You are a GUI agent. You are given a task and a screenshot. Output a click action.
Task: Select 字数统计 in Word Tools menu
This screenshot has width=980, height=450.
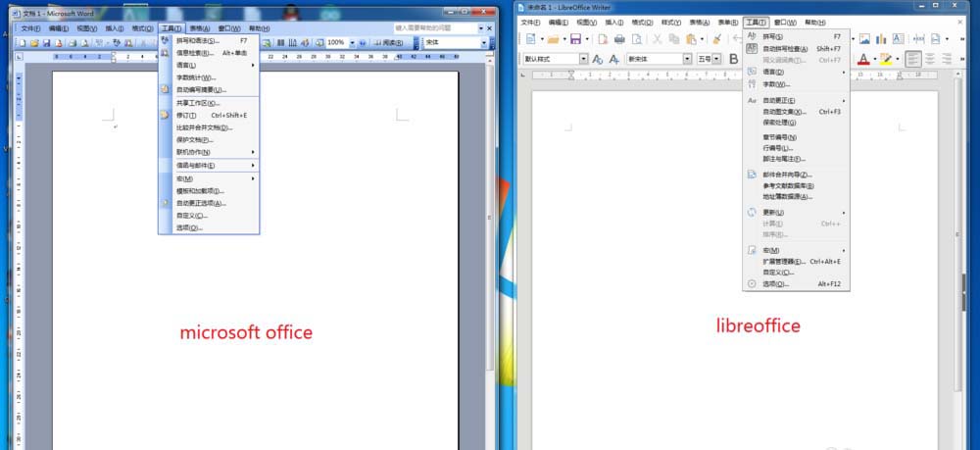pyautogui.click(x=209, y=77)
